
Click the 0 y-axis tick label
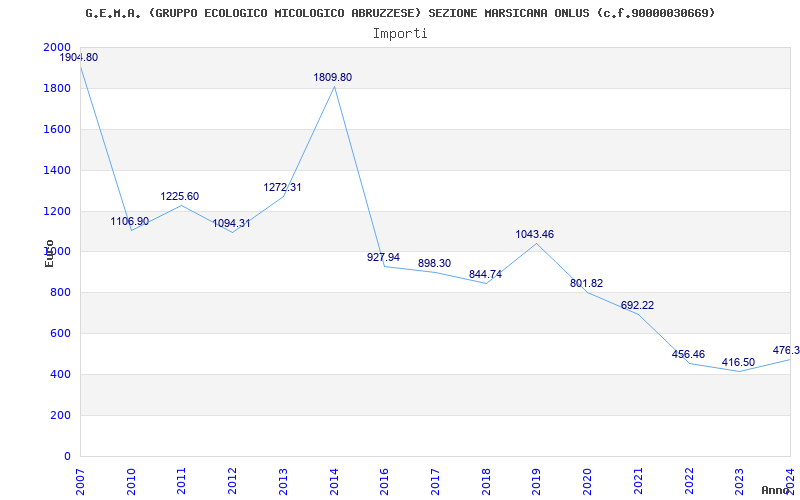point(68,456)
